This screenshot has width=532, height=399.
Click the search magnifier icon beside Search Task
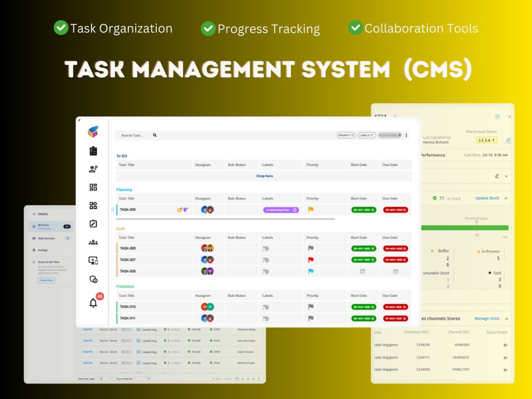tap(154, 135)
